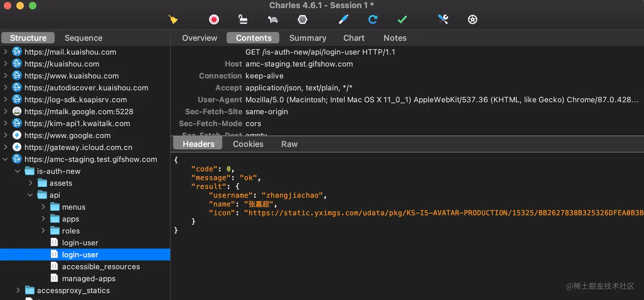Expand the www.google.com host
The height and width of the screenshot is (300, 644).
tap(5, 136)
